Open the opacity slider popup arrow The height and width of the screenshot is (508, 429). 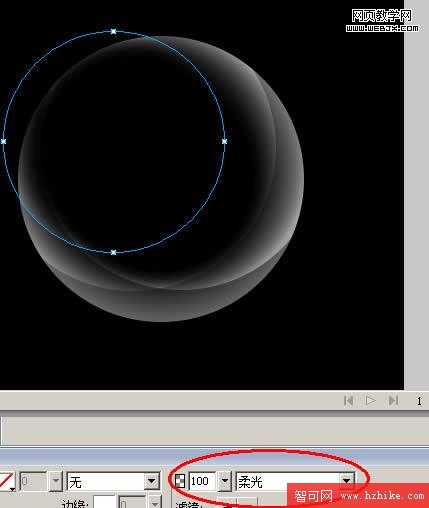point(225,481)
